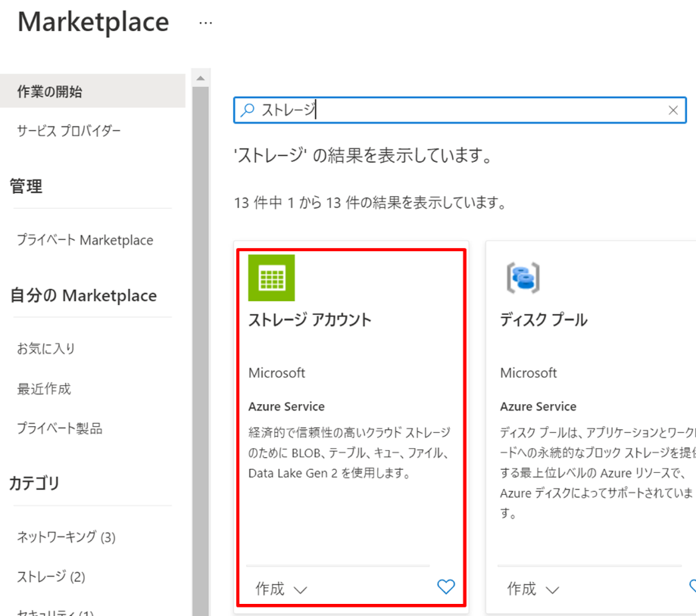Open お気に入り in sidebar
This screenshot has height=616, width=696.
46,349
